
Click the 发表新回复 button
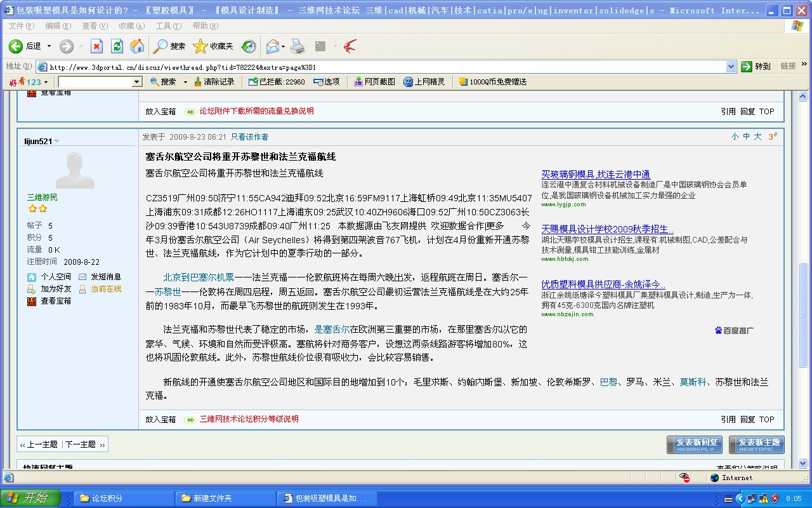tap(695, 444)
